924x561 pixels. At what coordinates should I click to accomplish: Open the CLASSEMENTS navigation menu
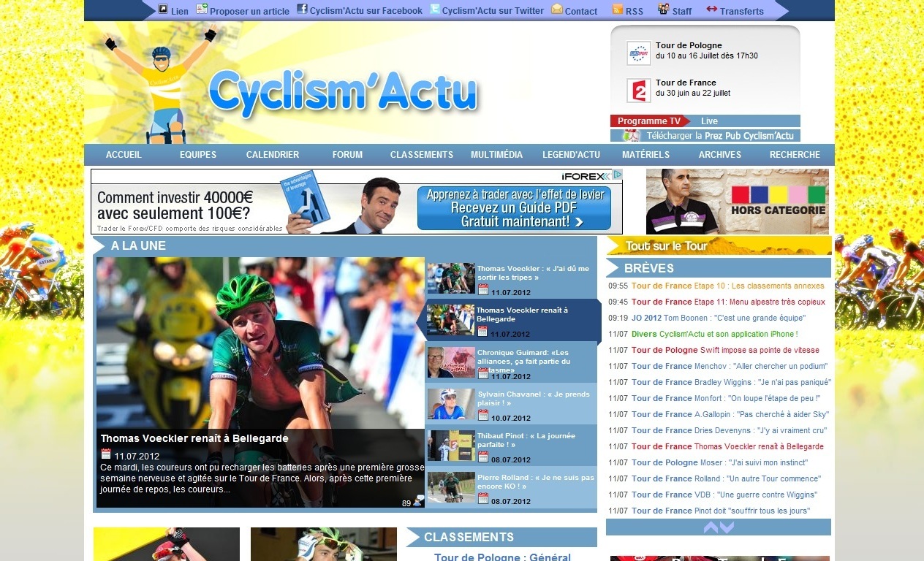tap(421, 155)
